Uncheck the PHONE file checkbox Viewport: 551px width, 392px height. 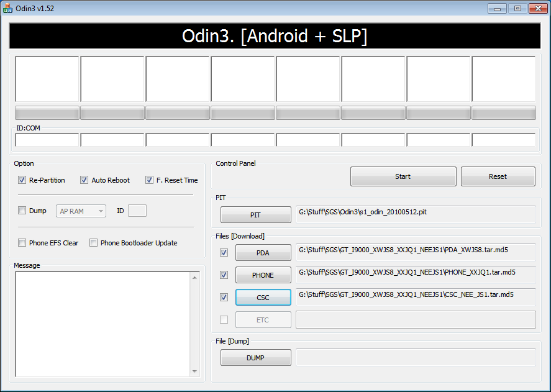pyautogui.click(x=224, y=275)
